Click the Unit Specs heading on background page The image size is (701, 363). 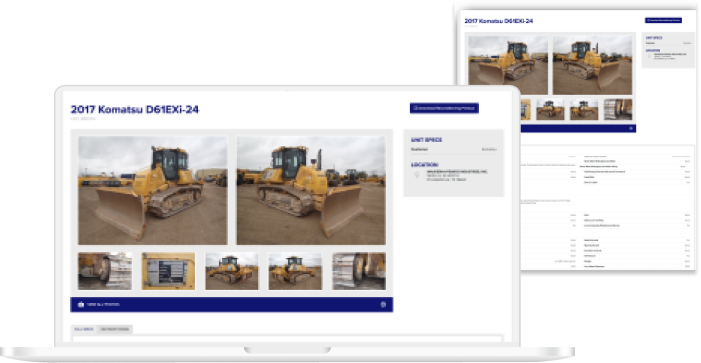coord(654,38)
